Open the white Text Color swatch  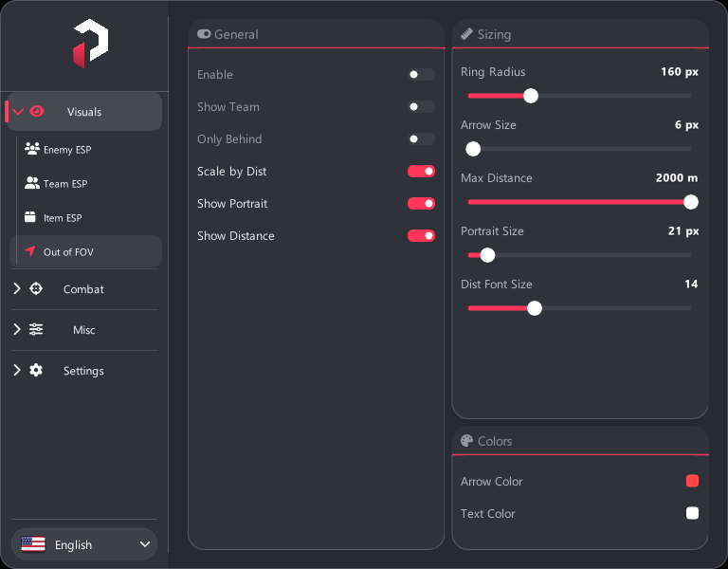point(692,513)
